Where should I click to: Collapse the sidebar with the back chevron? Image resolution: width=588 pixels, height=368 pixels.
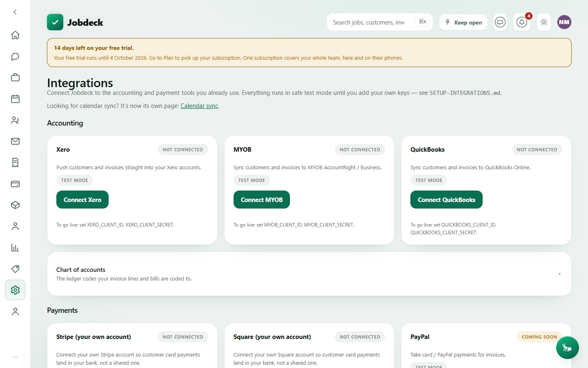pos(15,12)
